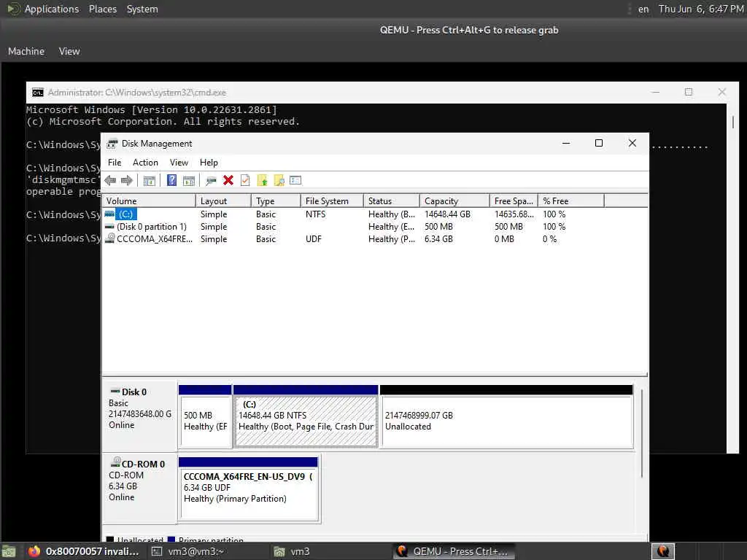Click the NTFS file system cell
Image resolution: width=747 pixels, height=560 pixels.
pos(315,214)
